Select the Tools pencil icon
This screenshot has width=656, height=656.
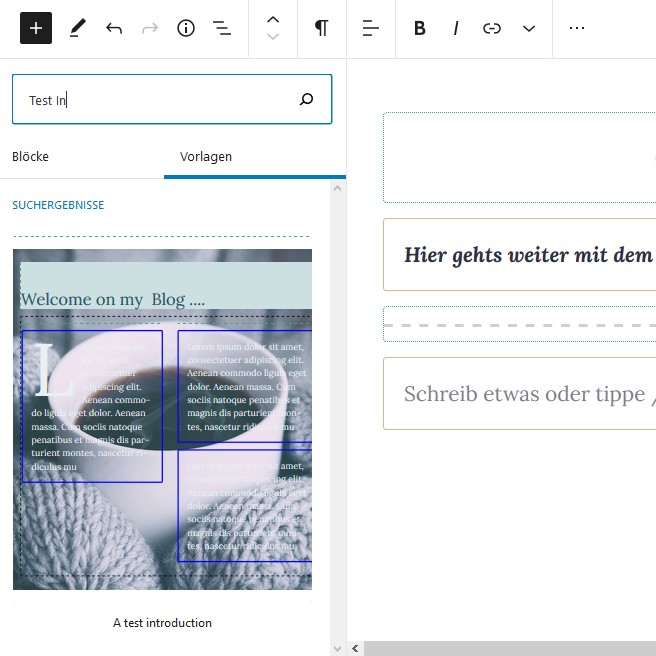click(77, 28)
